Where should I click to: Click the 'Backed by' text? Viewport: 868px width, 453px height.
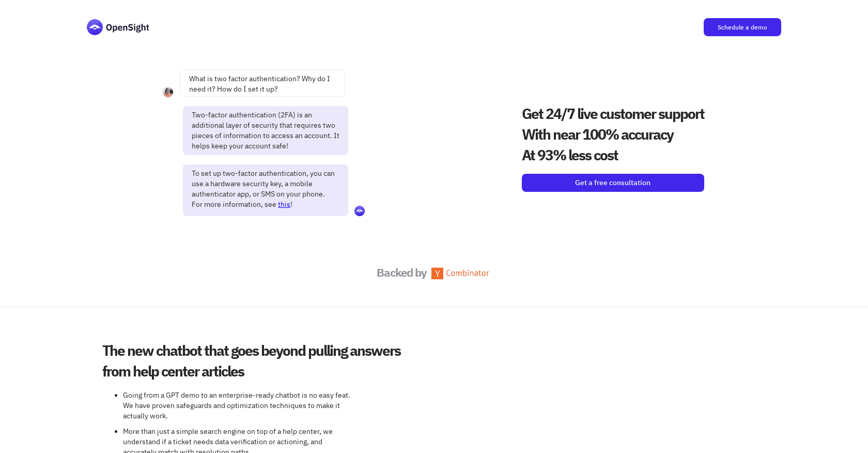click(x=401, y=273)
